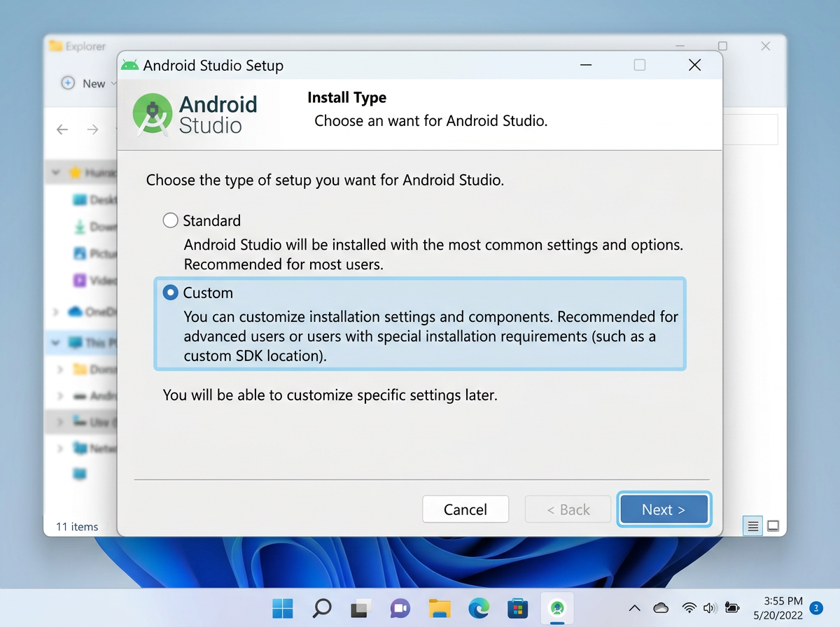The width and height of the screenshot is (840, 627).
Task: Open Microsoft Store from the taskbar
Action: tap(518, 608)
